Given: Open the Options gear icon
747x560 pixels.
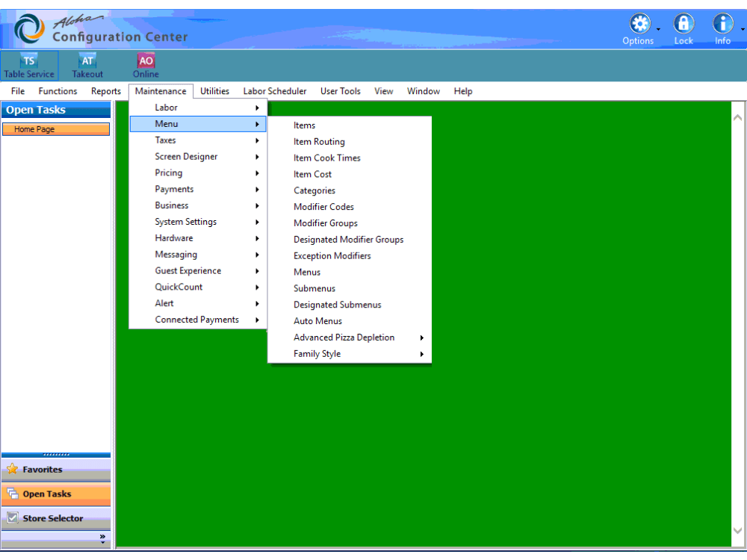Looking at the screenshot, I should 639,23.
